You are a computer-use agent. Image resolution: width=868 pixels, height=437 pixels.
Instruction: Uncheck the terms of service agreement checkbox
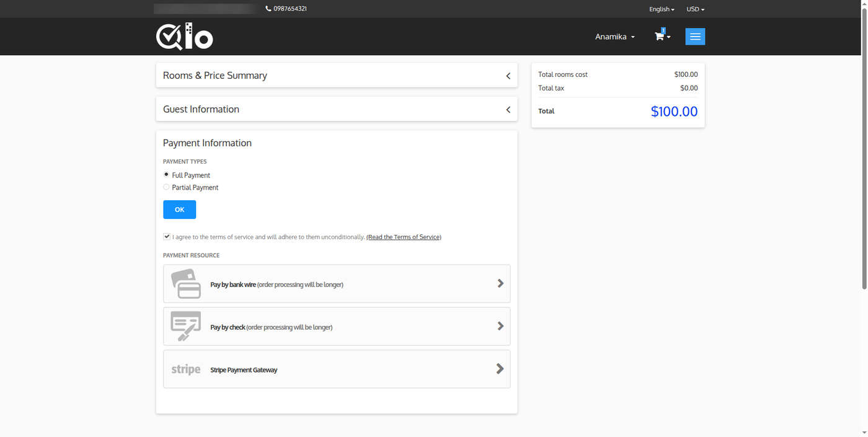click(x=167, y=237)
